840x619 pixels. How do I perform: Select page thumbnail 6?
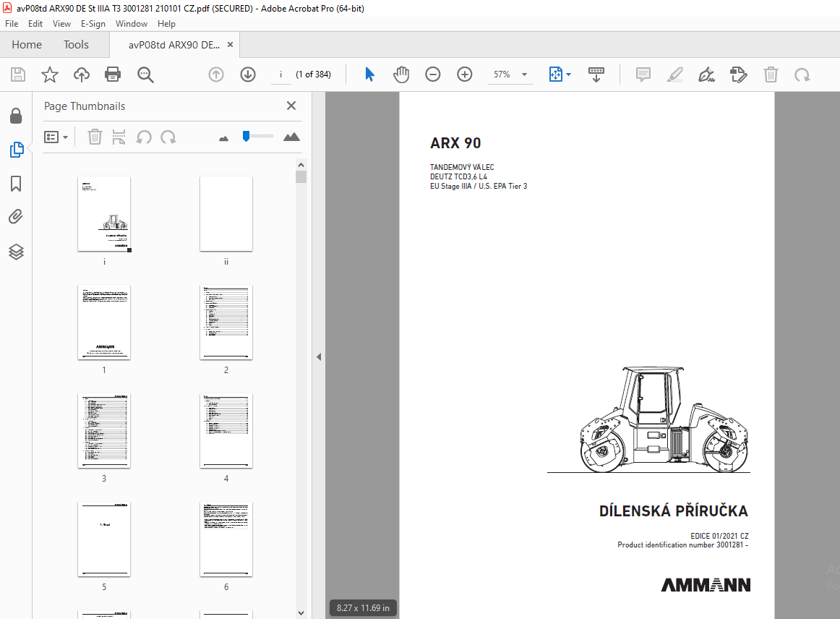(x=226, y=539)
